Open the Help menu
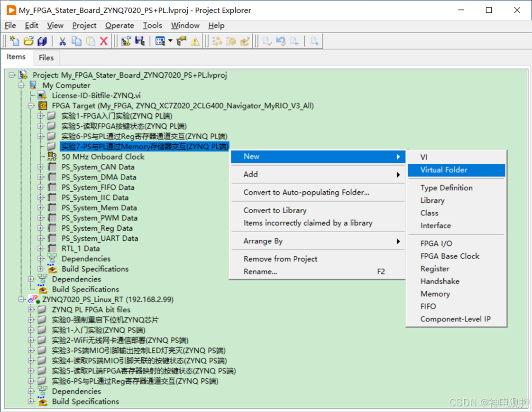Viewport: 532px width, 412px height. coord(216,26)
